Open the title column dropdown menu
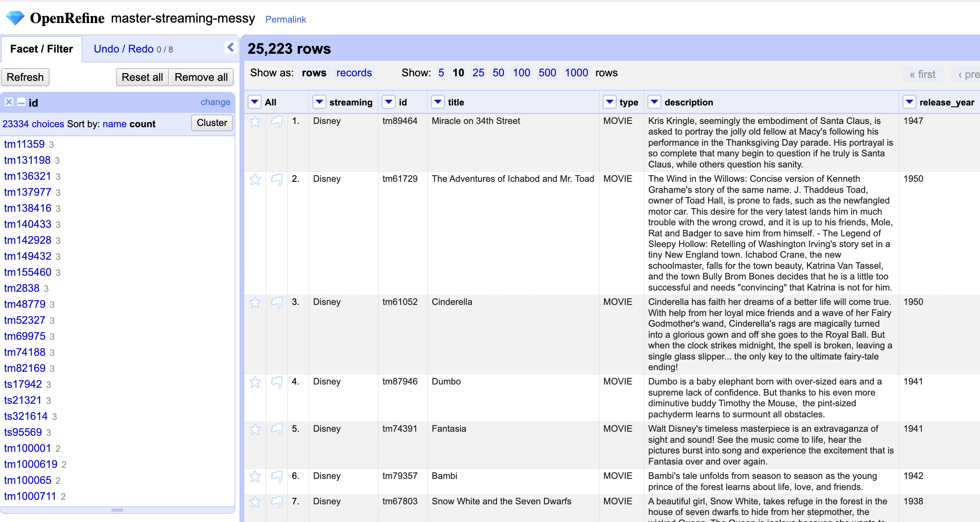This screenshot has width=980, height=522. point(438,102)
